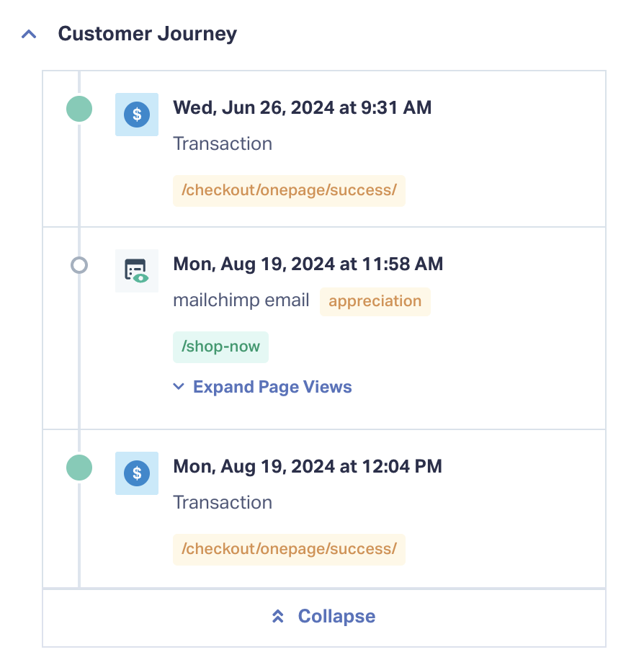Click the double-chevron icon next to Collapse
The width and height of the screenshot is (644, 652).
point(278,616)
